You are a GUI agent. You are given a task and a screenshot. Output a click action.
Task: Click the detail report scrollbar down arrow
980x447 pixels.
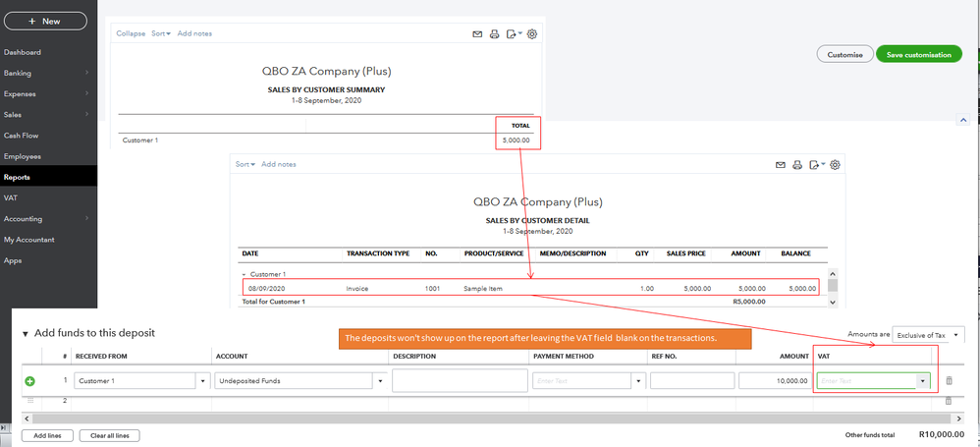[833, 302]
